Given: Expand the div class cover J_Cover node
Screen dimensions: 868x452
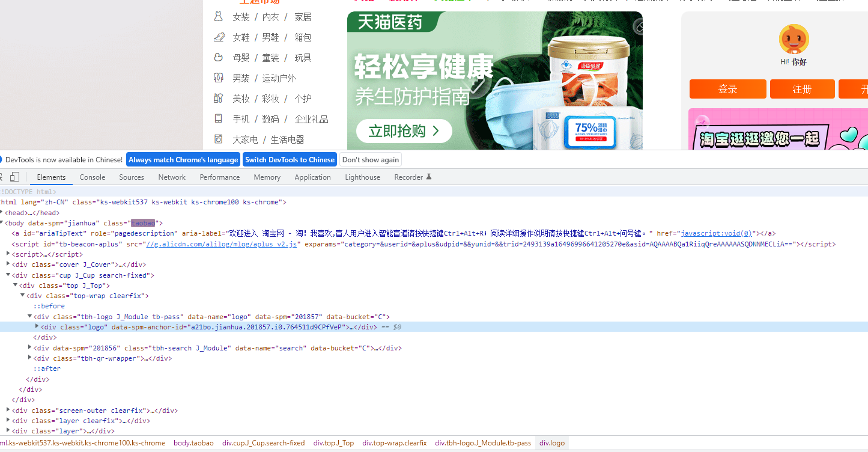Looking at the screenshot, I should 8,264.
